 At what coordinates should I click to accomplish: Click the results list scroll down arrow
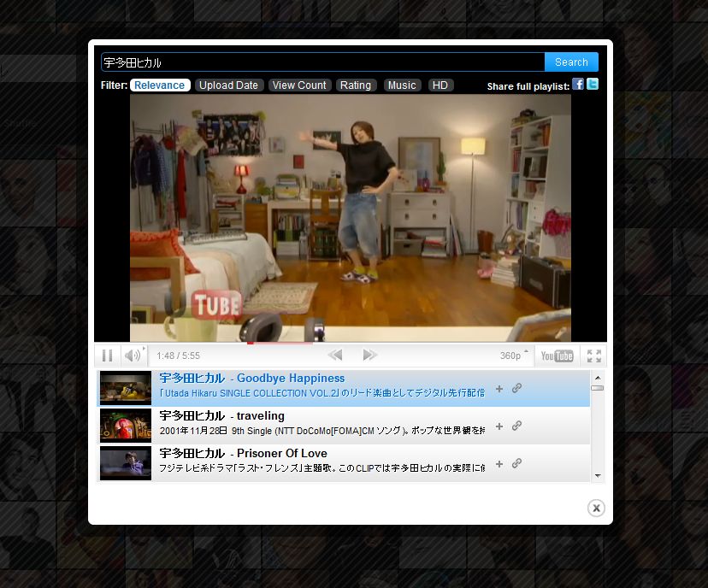tap(598, 476)
